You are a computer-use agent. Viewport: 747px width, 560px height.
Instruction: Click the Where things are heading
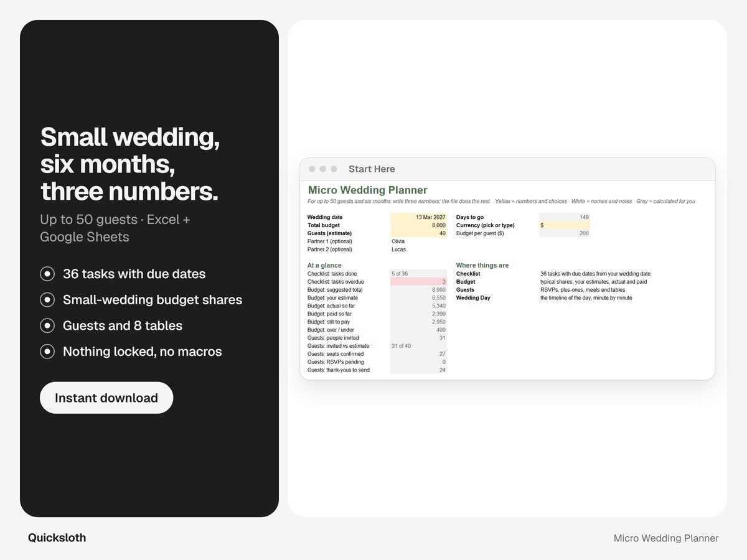(482, 266)
